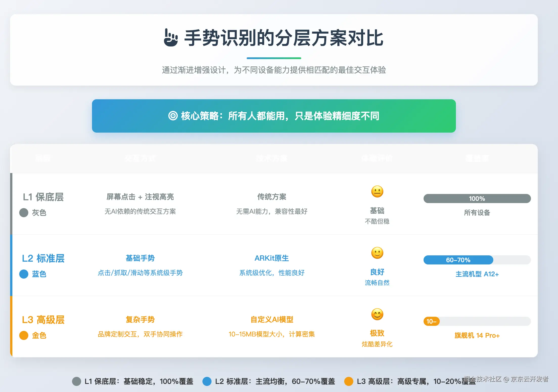Click the gray dot beside L1 保底层
Image resolution: width=558 pixels, height=392 pixels.
(24, 213)
